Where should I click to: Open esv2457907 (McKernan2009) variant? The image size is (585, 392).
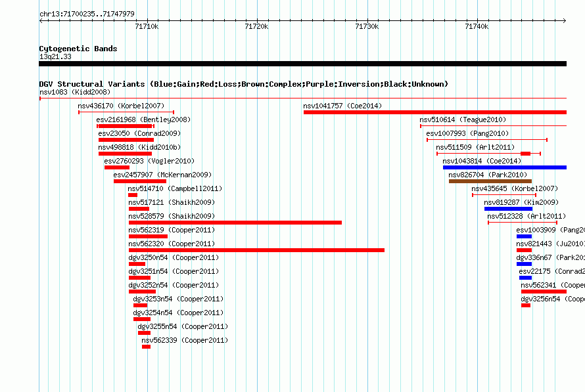click(x=162, y=175)
